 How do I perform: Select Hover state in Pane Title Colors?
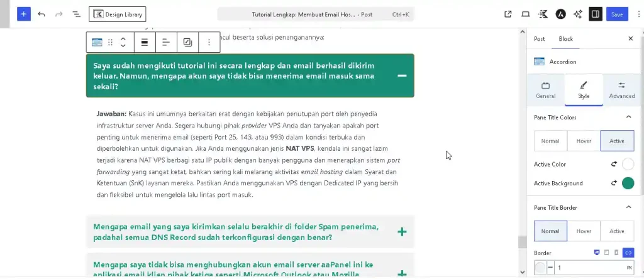[584, 141]
